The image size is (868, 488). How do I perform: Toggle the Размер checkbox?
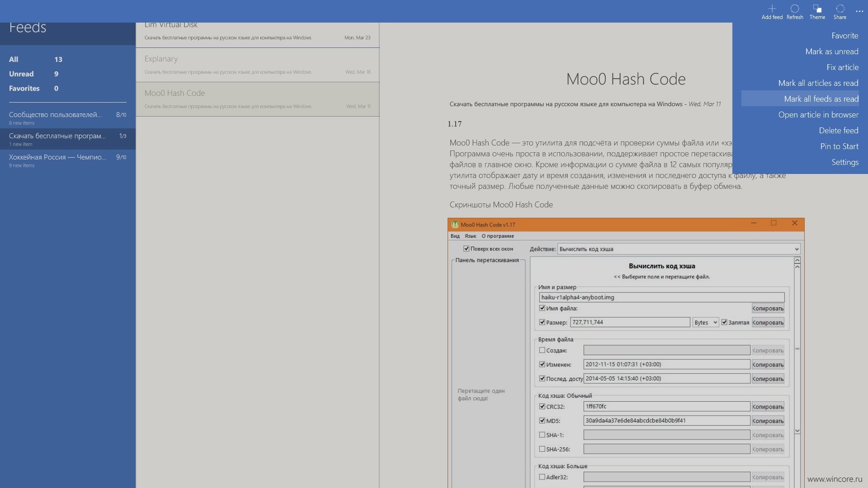click(x=542, y=322)
